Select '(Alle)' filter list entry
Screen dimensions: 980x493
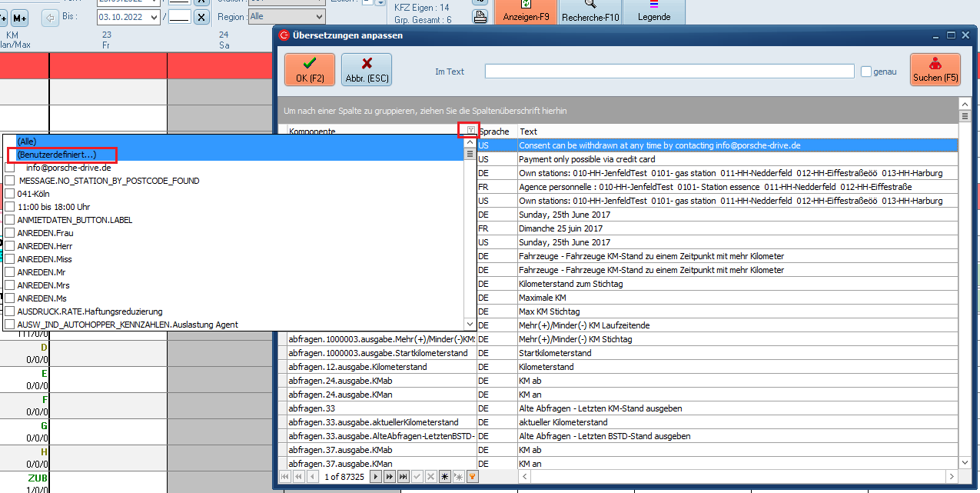[x=27, y=142]
